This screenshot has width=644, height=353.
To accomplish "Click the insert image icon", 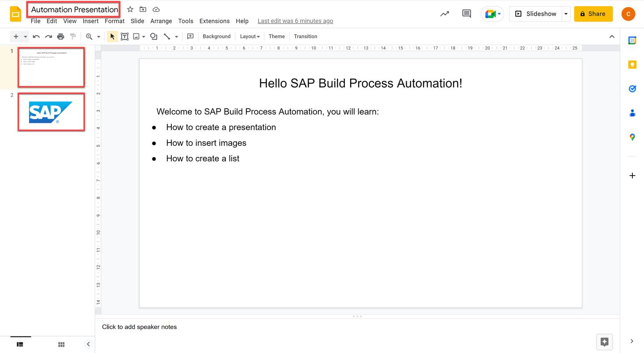I will [x=136, y=37].
